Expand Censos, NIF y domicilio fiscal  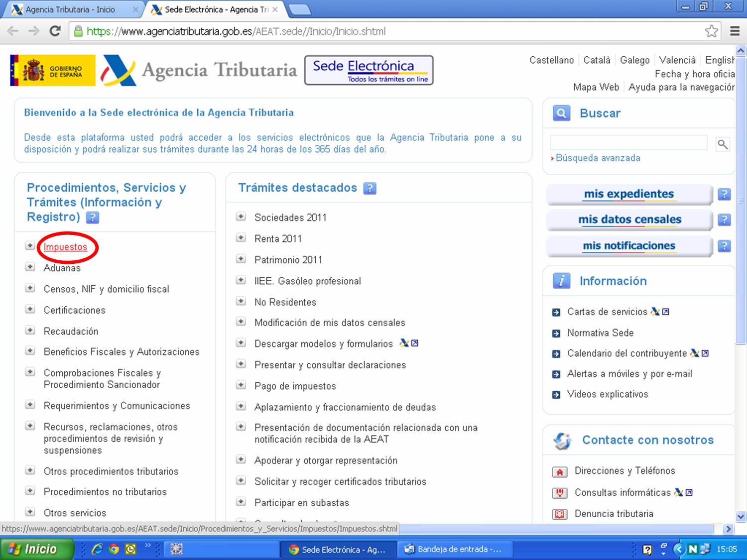tap(30, 288)
